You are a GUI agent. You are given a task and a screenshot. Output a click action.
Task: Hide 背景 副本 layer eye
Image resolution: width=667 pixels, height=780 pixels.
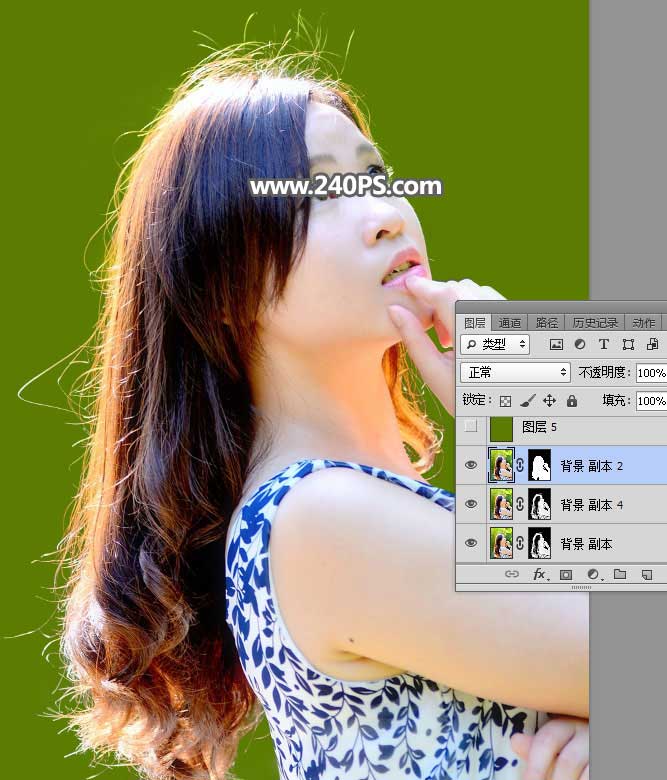pyautogui.click(x=471, y=543)
